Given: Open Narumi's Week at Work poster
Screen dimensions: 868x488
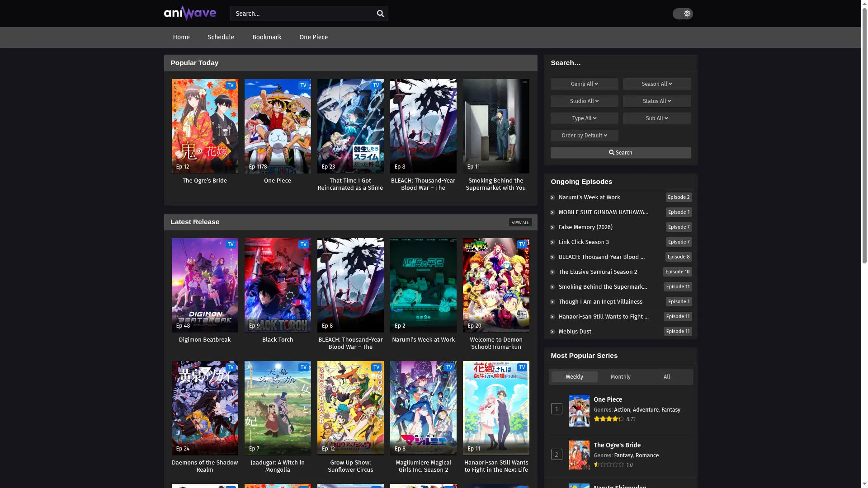Looking at the screenshot, I should [x=423, y=285].
